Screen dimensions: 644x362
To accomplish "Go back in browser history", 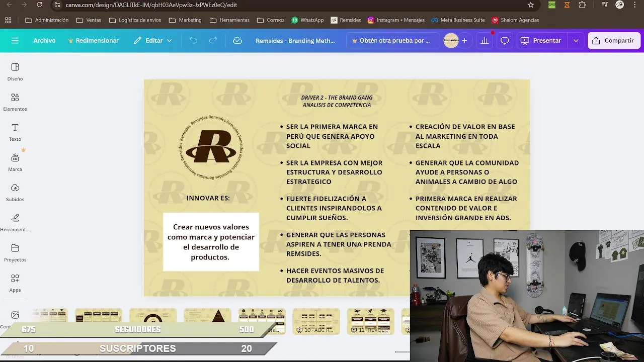I will [9, 5].
